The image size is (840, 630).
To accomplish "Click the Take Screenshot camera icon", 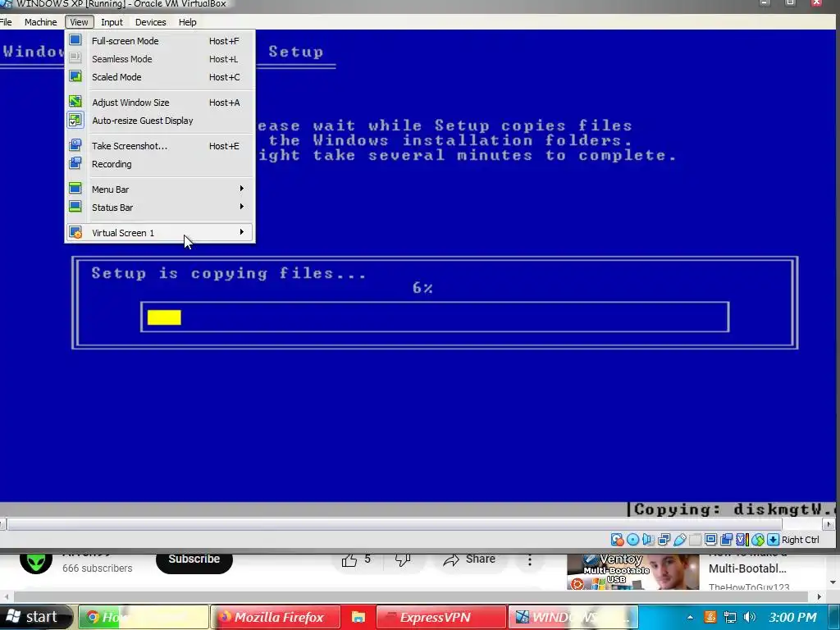I will 75,145.
